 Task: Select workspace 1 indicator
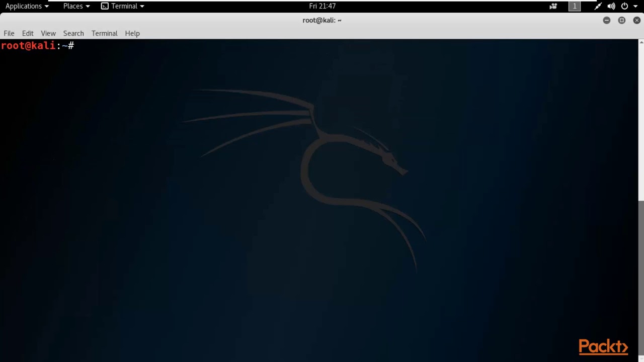[x=575, y=6]
